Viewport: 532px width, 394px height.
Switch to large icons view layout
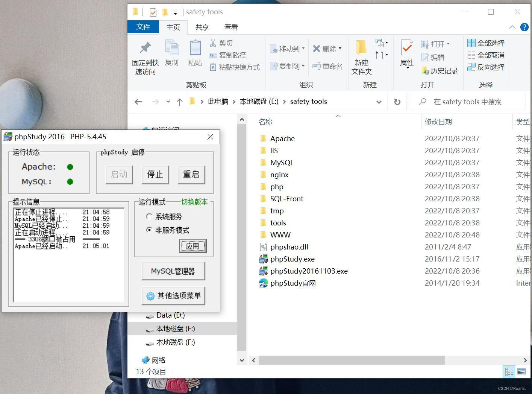pos(521,372)
